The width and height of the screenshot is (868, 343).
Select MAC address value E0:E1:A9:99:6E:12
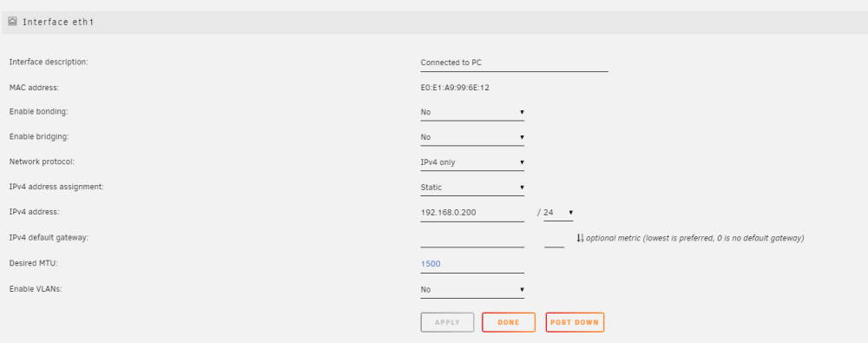click(455, 88)
